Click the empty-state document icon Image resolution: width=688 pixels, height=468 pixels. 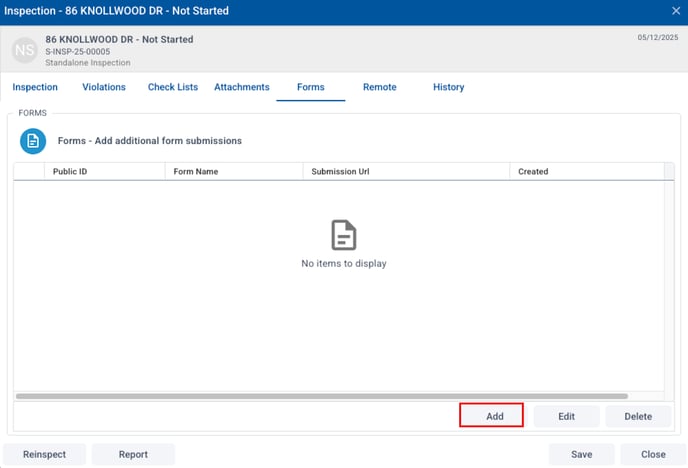tap(344, 235)
